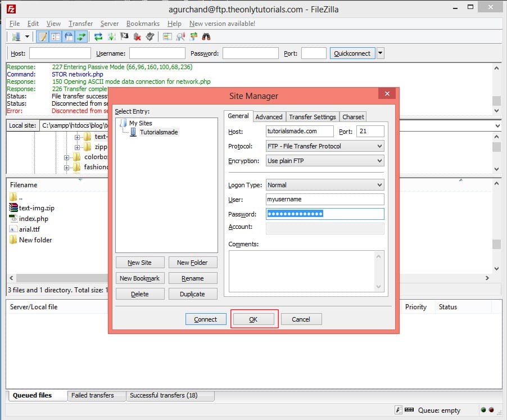The height and width of the screenshot is (420, 507).
Task: Switch to the Transfer Settings tab
Action: click(313, 117)
